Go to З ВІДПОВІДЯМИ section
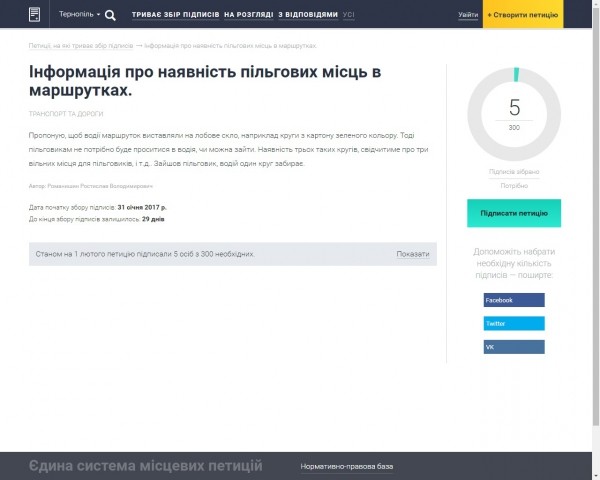 tap(308, 15)
